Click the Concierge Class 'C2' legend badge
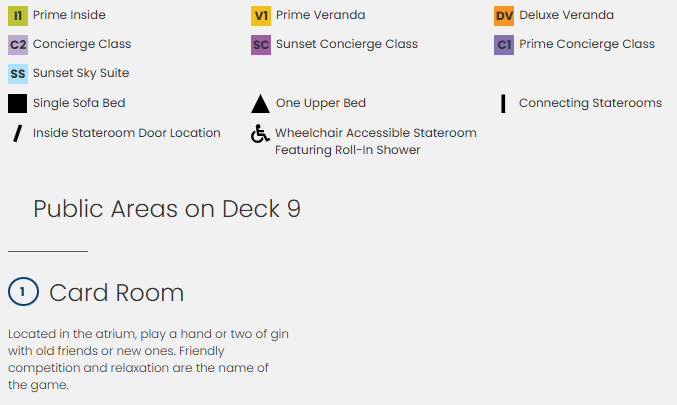This screenshot has width=677, height=405. [x=17, y=45]
